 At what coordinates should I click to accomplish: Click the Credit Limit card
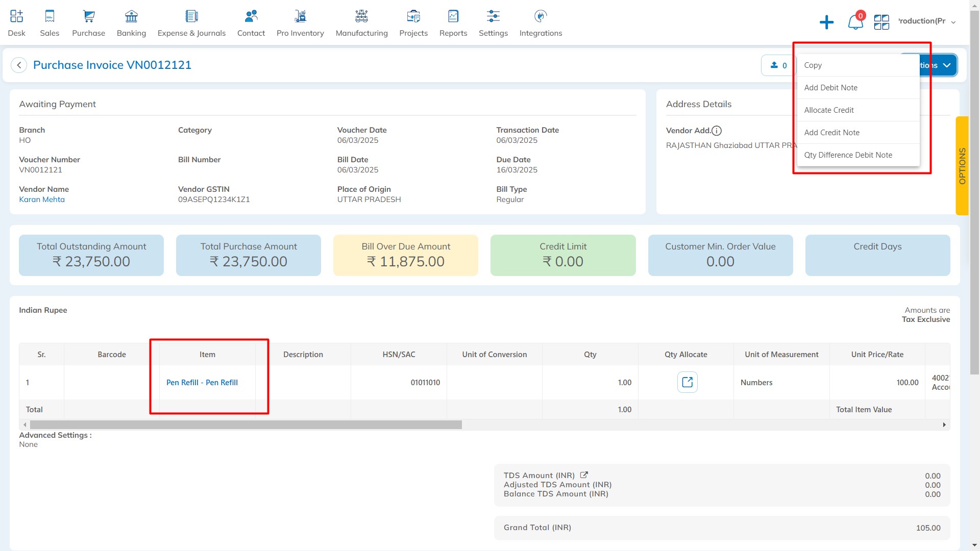click(x=563, y=255)
